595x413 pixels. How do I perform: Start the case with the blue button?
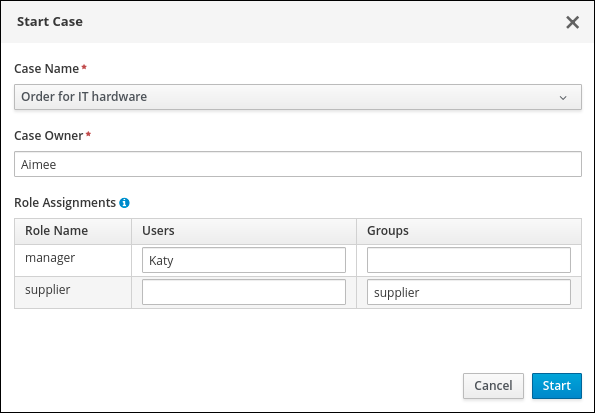click(x=557, y=386)
